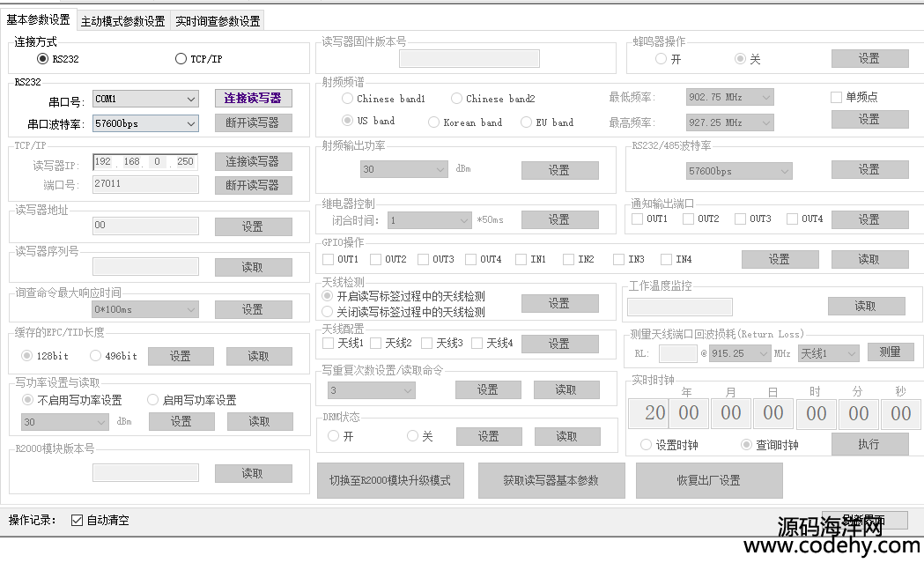
Task: Click 断开读写器 in the RS232 section
Action: 253,123
